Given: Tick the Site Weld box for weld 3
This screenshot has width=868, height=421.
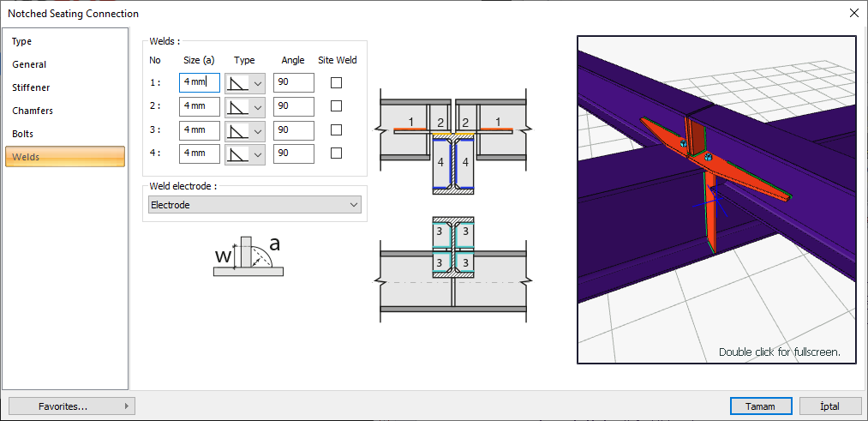Looking at the screenshot, I should click(336, 130).
